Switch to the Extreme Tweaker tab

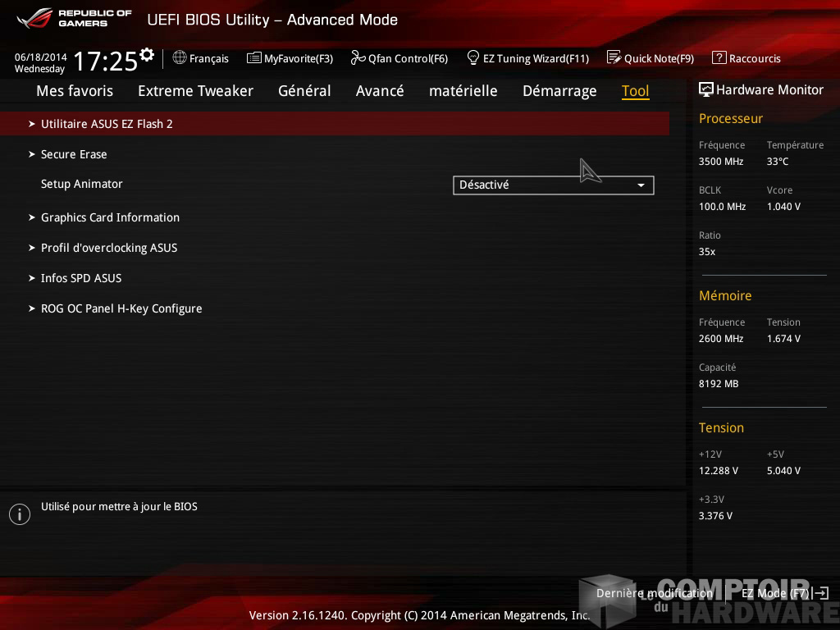tap(195, 91)
